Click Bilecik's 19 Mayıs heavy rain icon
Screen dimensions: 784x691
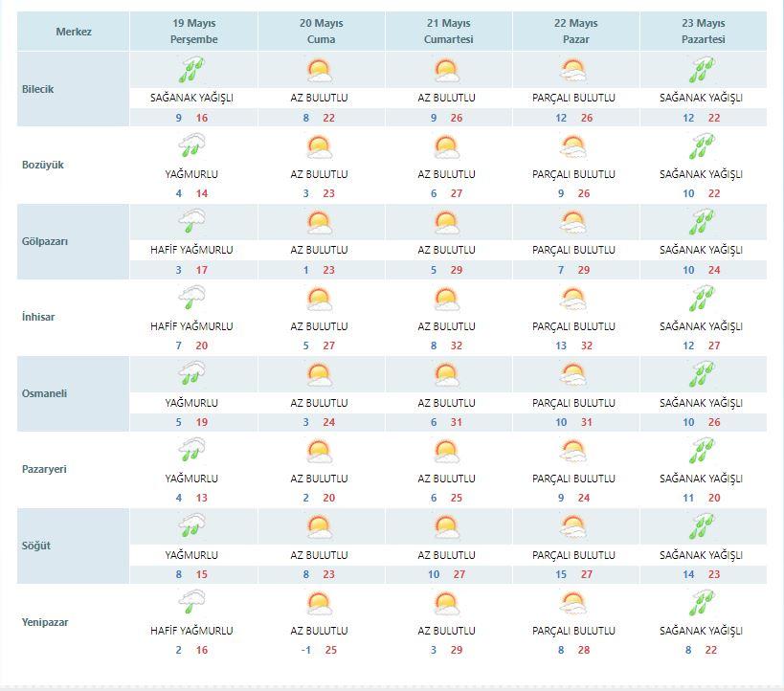coord(192,70)
